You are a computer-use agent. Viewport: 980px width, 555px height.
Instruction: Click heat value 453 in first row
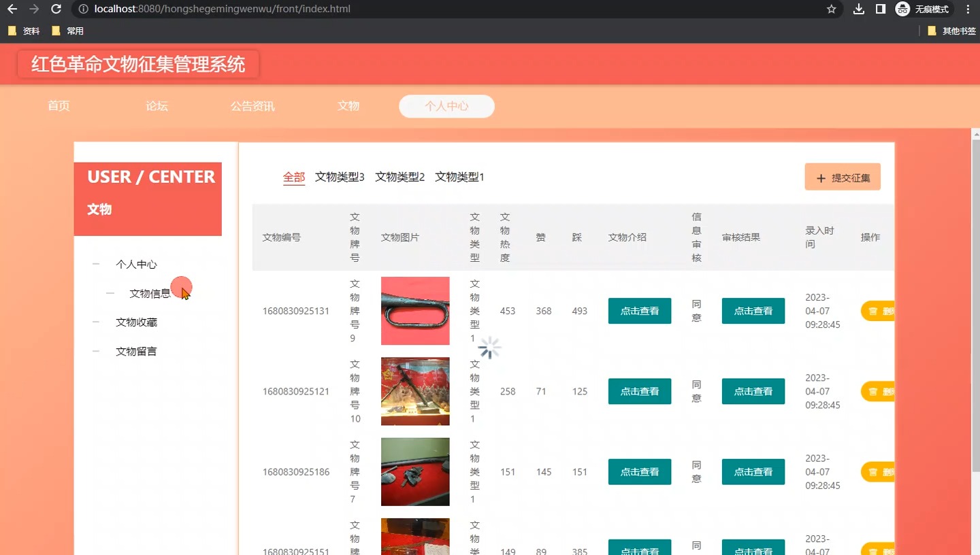[508, 311]
